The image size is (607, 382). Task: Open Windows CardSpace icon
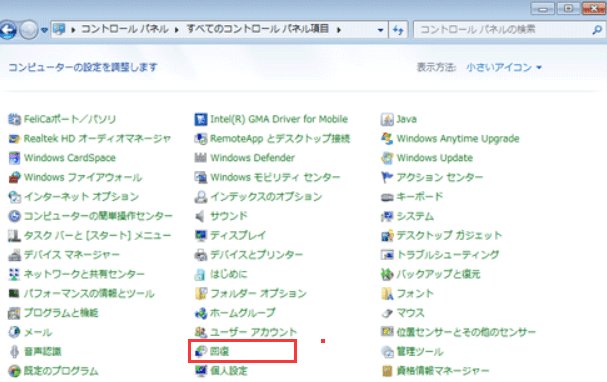point(14,158)
